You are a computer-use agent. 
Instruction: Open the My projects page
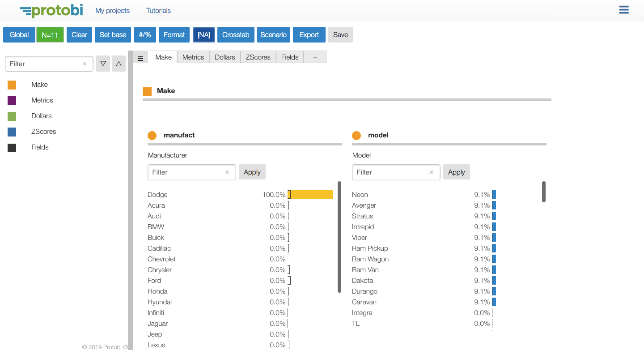(x=112, y=10)
